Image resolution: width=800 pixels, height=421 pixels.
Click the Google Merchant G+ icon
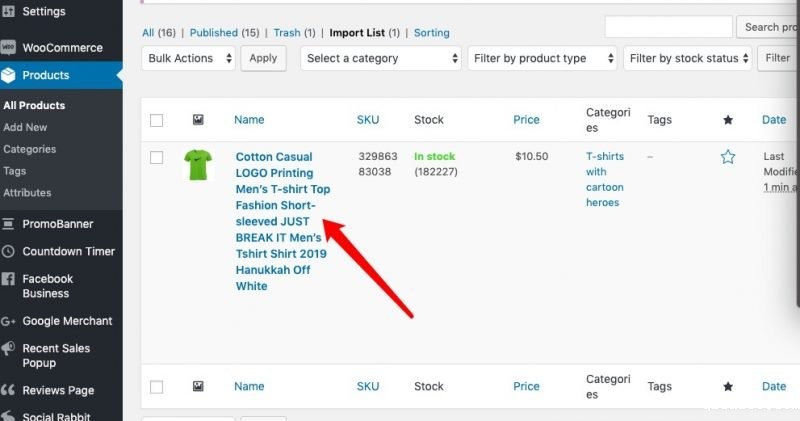[9, 321]
